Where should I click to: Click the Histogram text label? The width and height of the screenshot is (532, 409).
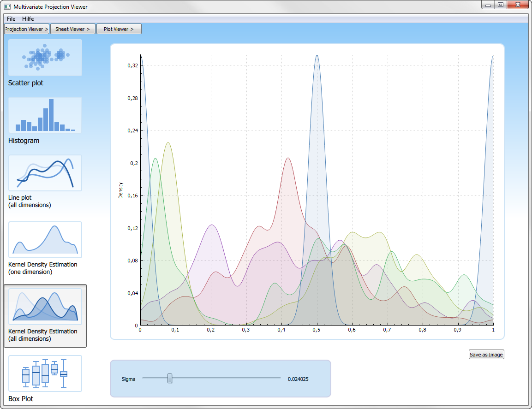coord(24,141)
